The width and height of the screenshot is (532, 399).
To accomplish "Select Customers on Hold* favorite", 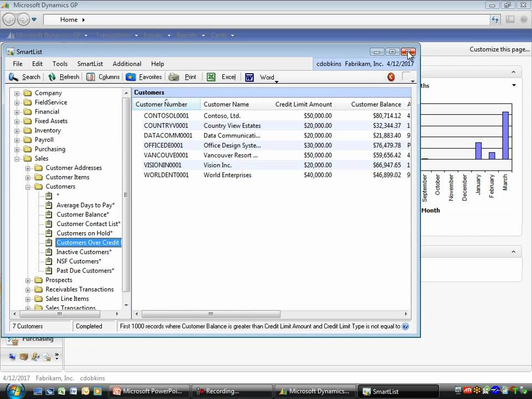I will (84, 233).
